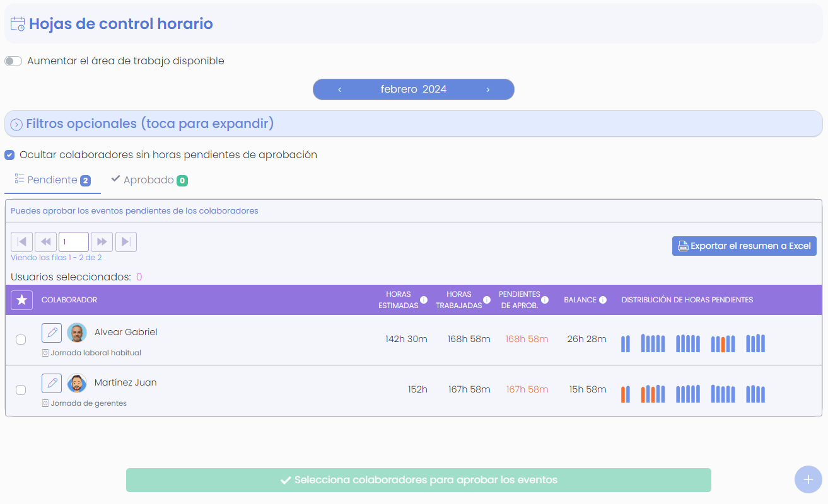Switch to the Aprobado tab

pyautogui.click(x=149, y=180)
